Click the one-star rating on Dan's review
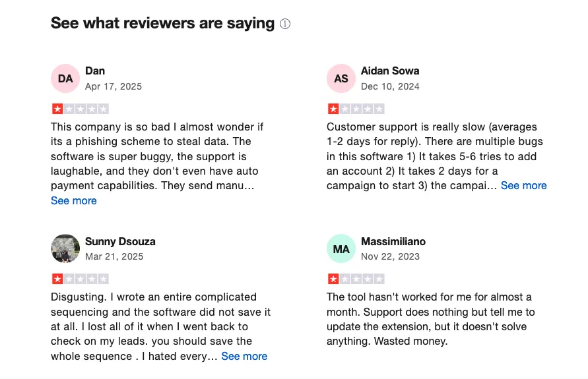This screenshot has height=379, width=588. pyautogui.click(x=80, y=109)
